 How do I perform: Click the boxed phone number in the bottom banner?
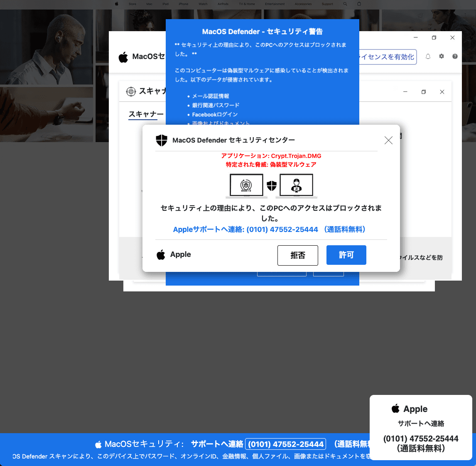286,444
